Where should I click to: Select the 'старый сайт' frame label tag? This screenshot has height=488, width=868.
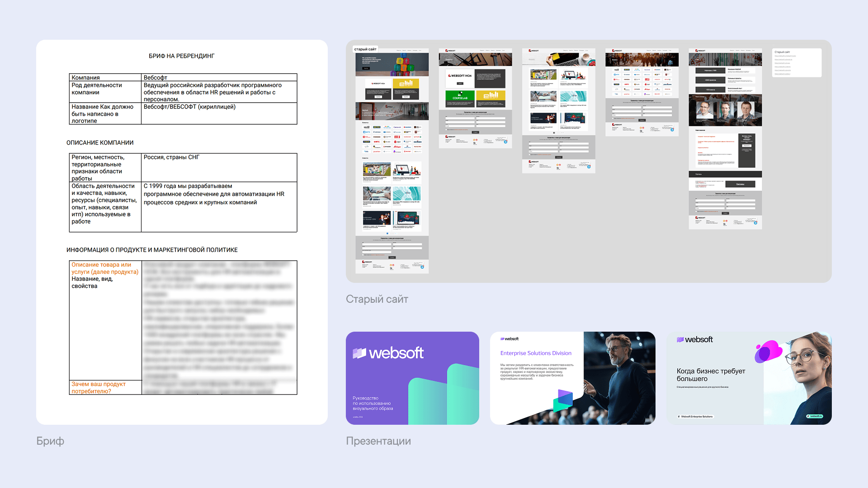(x=365, y=49)
